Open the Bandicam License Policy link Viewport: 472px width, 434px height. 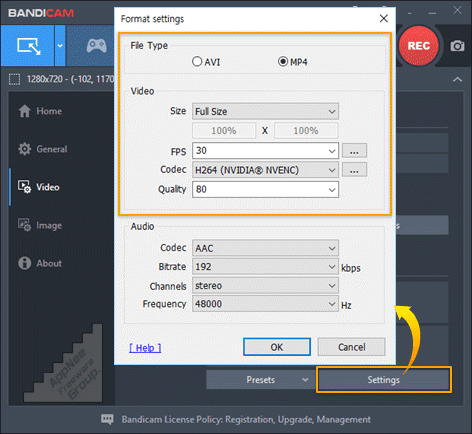pos(246,419)
